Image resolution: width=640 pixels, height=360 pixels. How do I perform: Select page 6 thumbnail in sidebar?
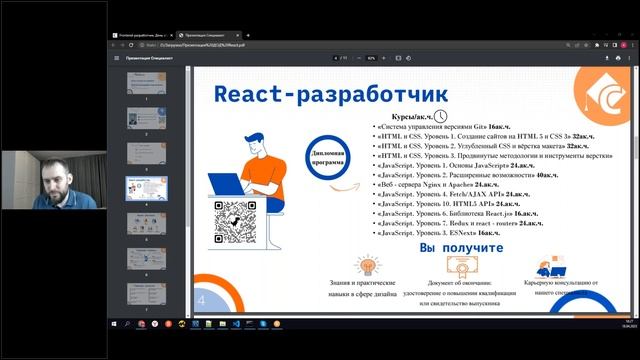(x=147, y=258)
